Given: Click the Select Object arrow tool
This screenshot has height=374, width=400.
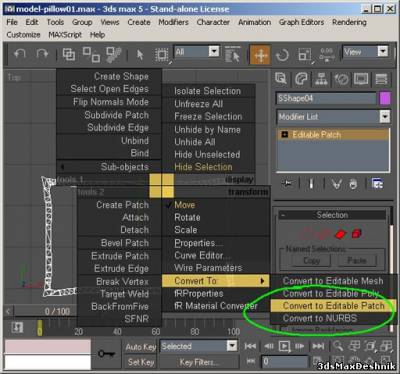Looking at the screenshot, I should tap(140, 55).
